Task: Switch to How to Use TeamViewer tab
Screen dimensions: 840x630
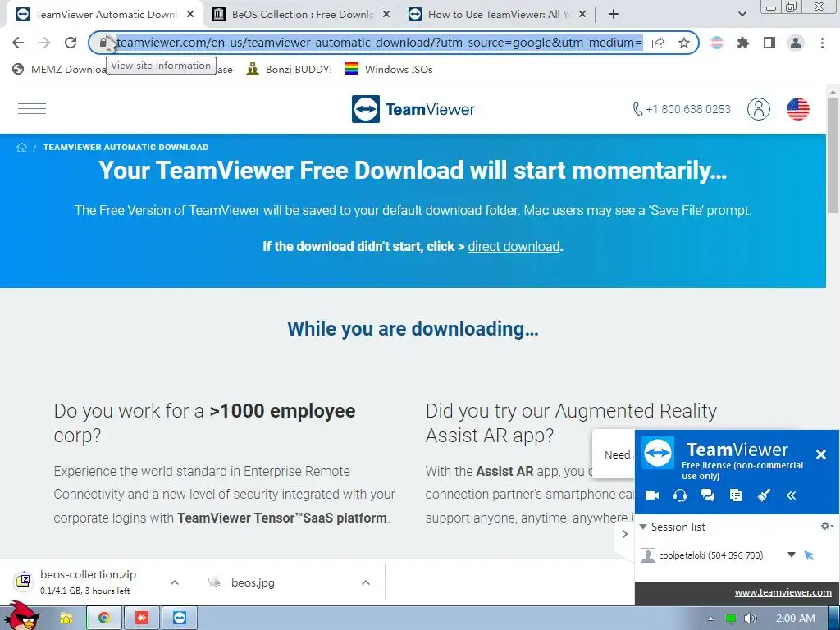Action: point(499,15)
